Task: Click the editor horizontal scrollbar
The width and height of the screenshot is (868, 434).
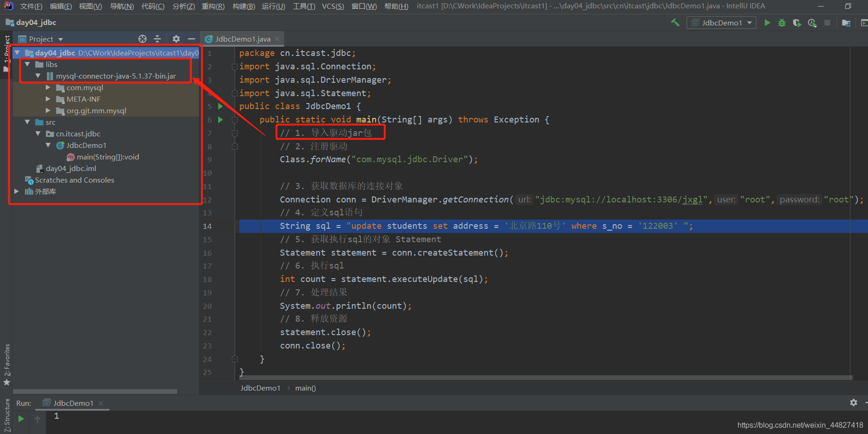Action: [546, 378]
